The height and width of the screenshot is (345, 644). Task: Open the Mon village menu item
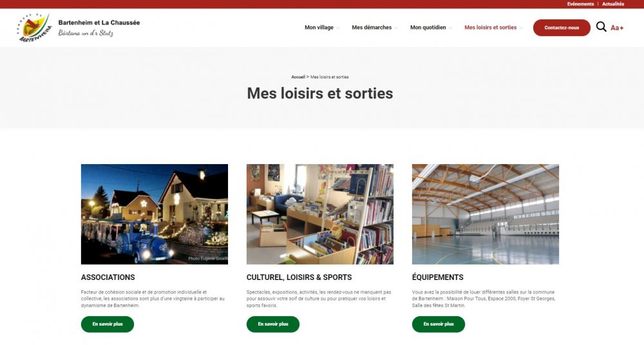319,28
